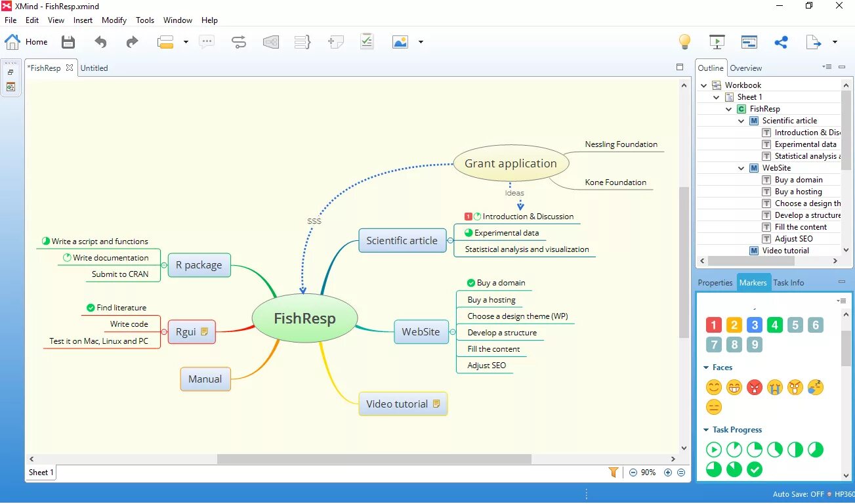The height and width of the screenshot is (504, 855).
Task: Apply the sleeping face marker
Action: [x=816, y=387]
